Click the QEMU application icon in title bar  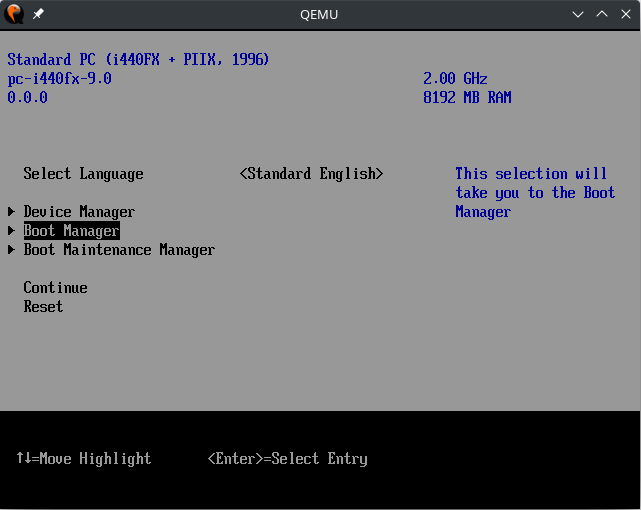pos(14,14)
